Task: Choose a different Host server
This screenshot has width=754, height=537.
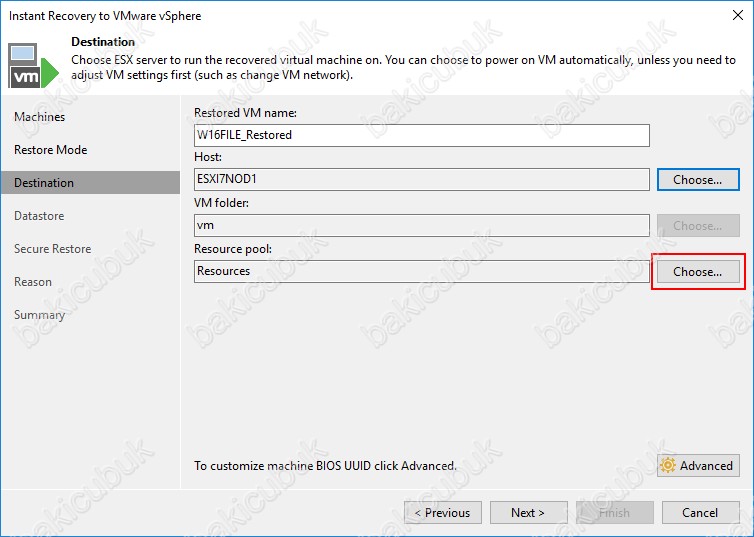Action: (697, 180)
